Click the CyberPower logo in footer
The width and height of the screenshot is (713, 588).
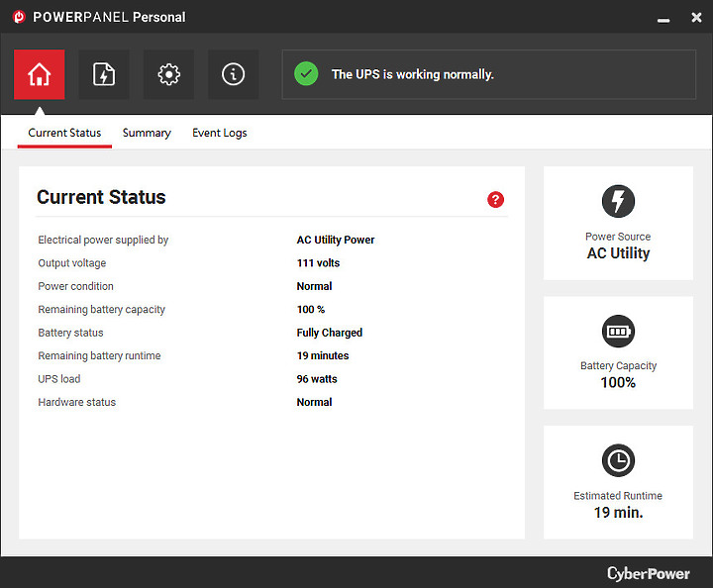pyautogui.click(x=649, y=573)
